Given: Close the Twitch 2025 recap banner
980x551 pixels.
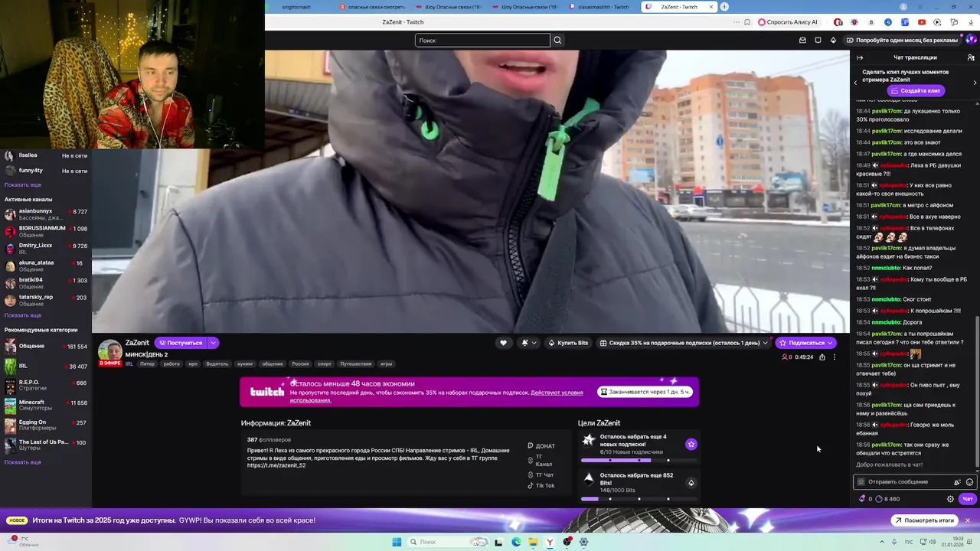Looking at the screenshot, I should [x=968, y=520].
